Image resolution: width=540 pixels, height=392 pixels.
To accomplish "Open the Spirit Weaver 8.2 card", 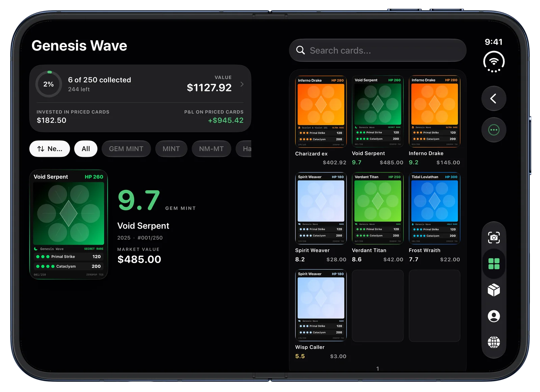I will coord(321,208).
